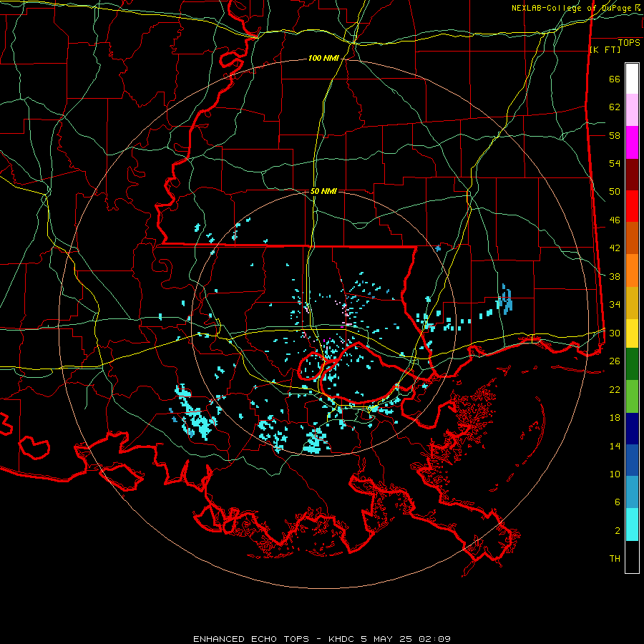Click the '54' legend value label
This screenshot has height=644, width=644.
(615, 163)
